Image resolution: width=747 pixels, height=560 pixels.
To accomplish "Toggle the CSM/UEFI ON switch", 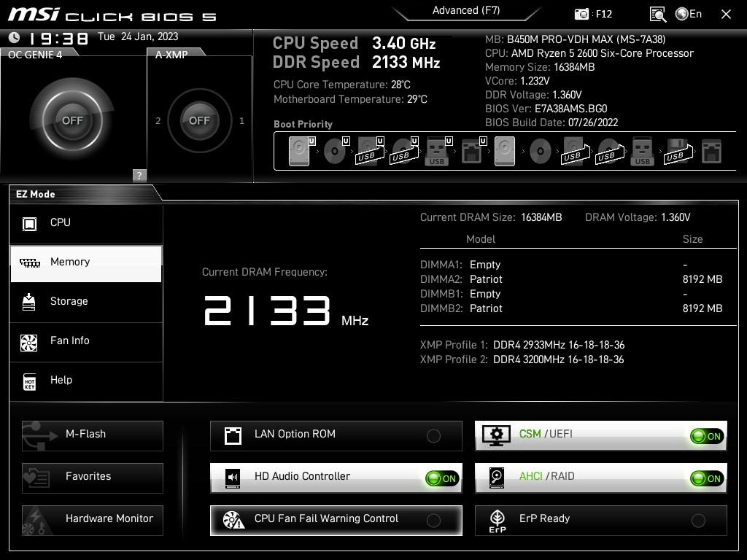I will (x=707, y=436).
